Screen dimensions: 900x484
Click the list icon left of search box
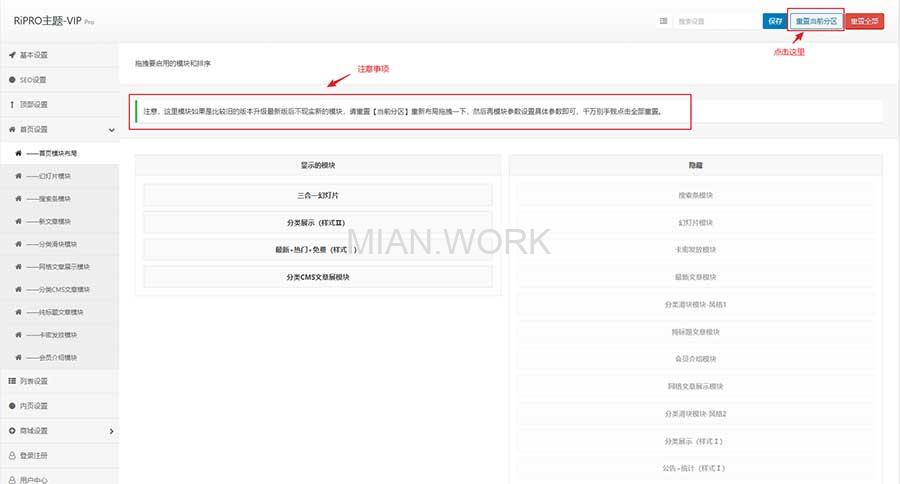pos(663,20)
